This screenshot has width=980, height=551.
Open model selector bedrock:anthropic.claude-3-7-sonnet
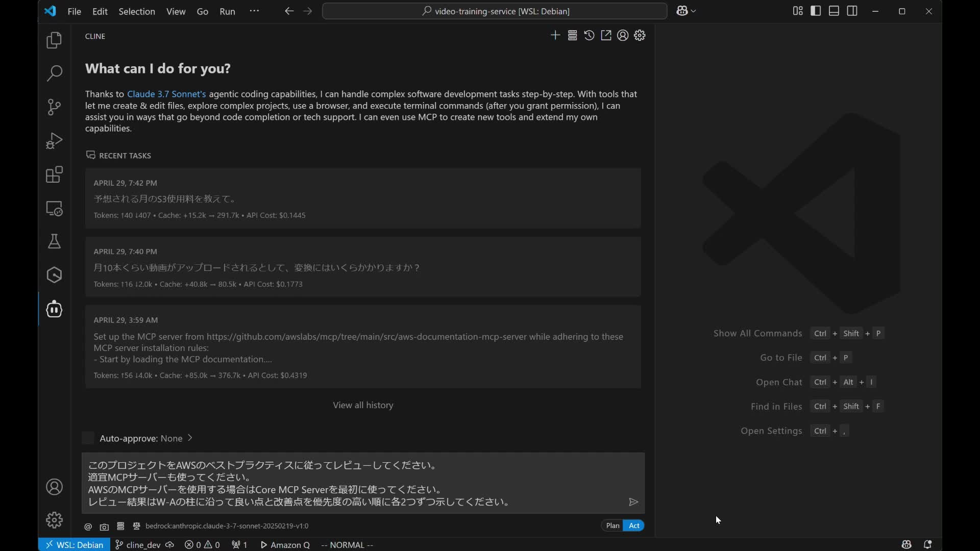click(x=227, y=526)
